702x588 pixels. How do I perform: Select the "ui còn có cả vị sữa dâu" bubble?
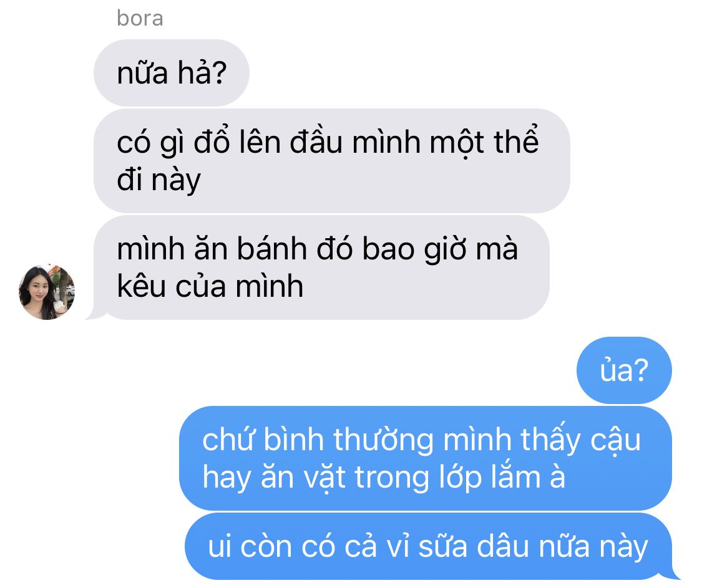pos(429,546)
